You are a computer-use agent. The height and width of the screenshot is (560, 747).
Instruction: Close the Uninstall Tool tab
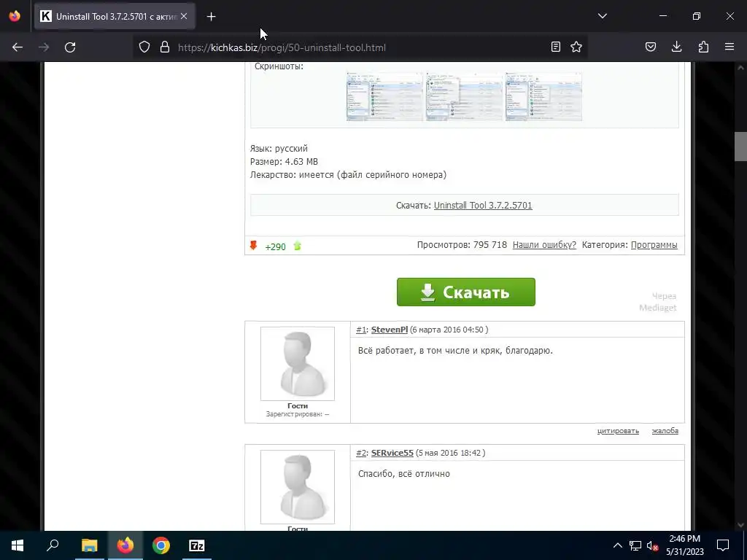click(x=184, y=16)
